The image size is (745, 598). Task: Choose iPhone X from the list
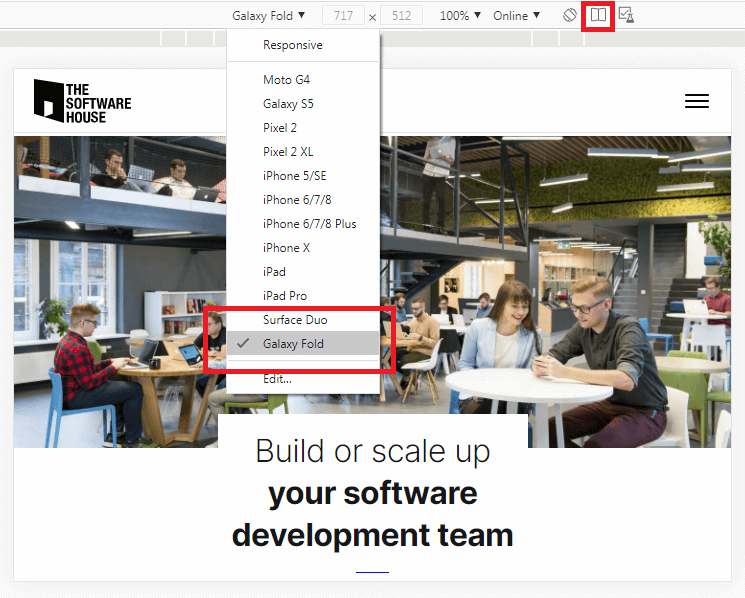click(303, 247)
